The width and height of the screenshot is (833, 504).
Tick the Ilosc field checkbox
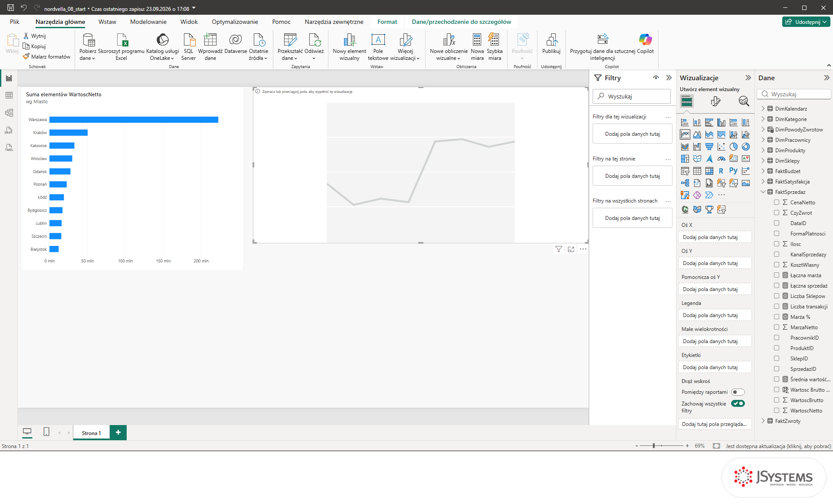(777, 244)
